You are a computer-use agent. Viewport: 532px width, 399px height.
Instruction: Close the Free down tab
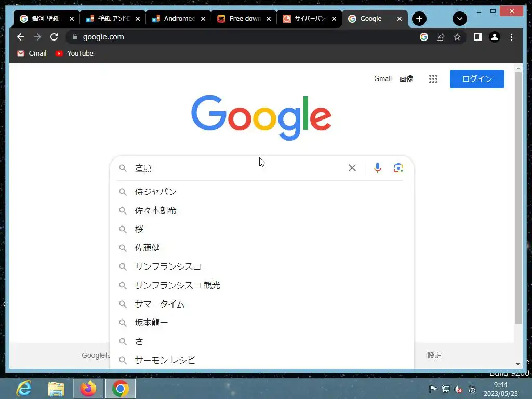(x=269, y=19)
